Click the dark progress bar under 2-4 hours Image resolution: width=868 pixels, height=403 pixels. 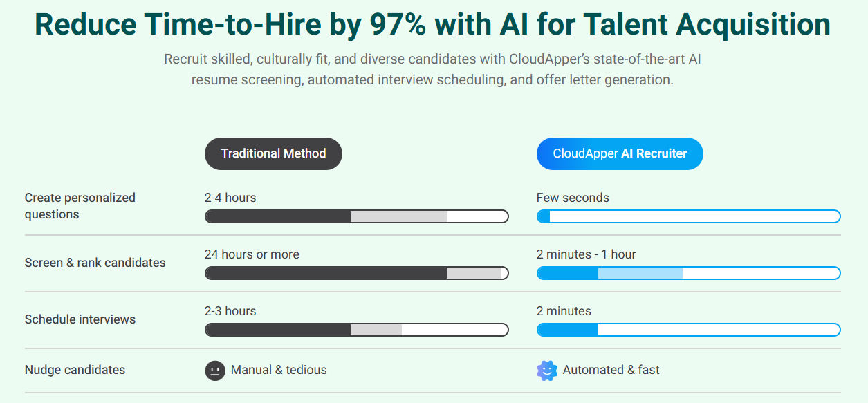(x=356, y=216)
